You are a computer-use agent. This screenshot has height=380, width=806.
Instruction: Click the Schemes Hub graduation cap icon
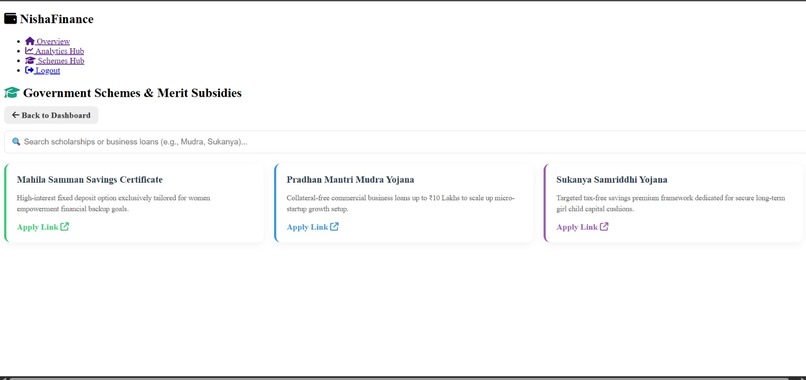click(x=30, y=60)
